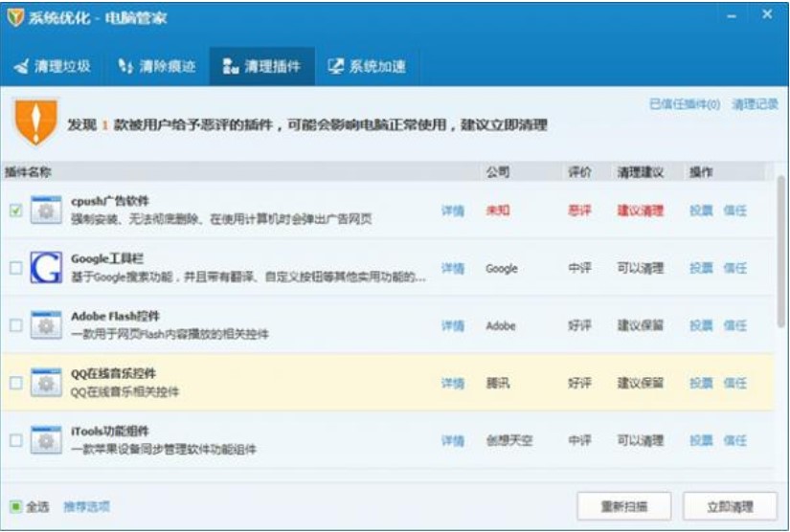Open 详情 for Google工具栏
The height and width of the screenshot is (532, 790).
pos(452,268)
